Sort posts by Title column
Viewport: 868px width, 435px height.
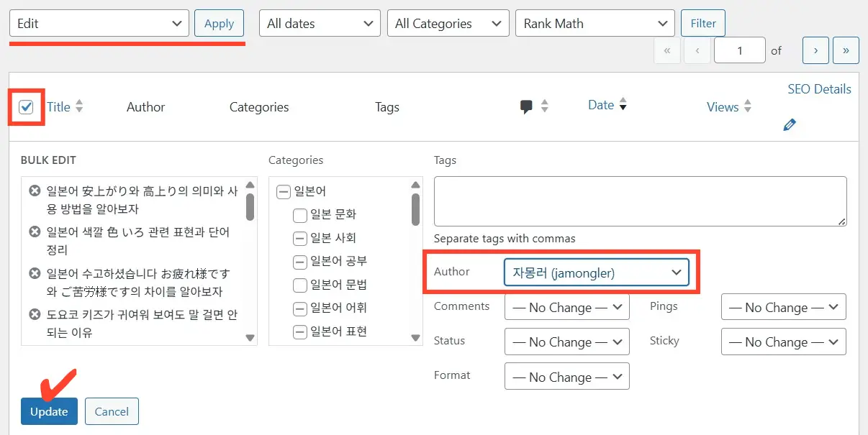(59, 107)
